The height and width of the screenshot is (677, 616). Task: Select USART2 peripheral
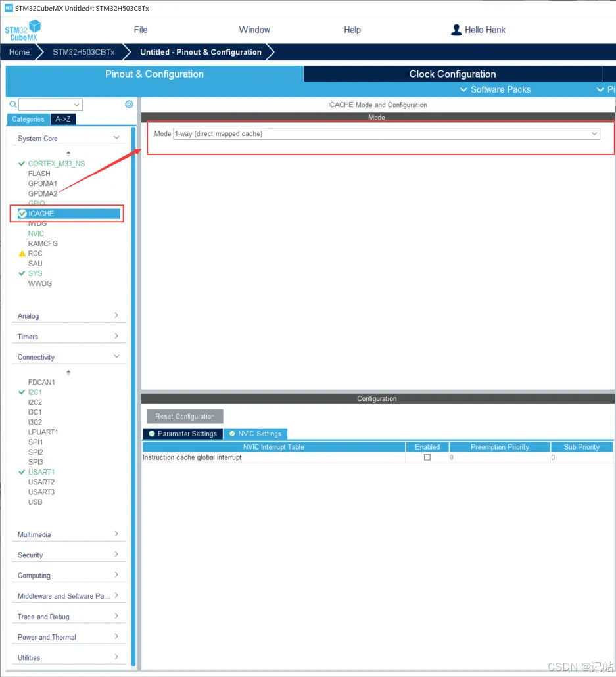point(41,482)
